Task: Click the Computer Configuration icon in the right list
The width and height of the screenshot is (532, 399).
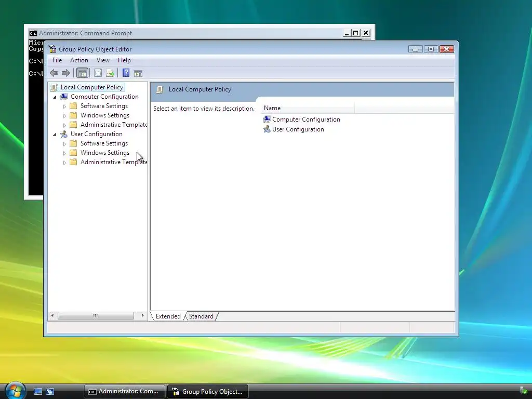Action: point(267,119)
